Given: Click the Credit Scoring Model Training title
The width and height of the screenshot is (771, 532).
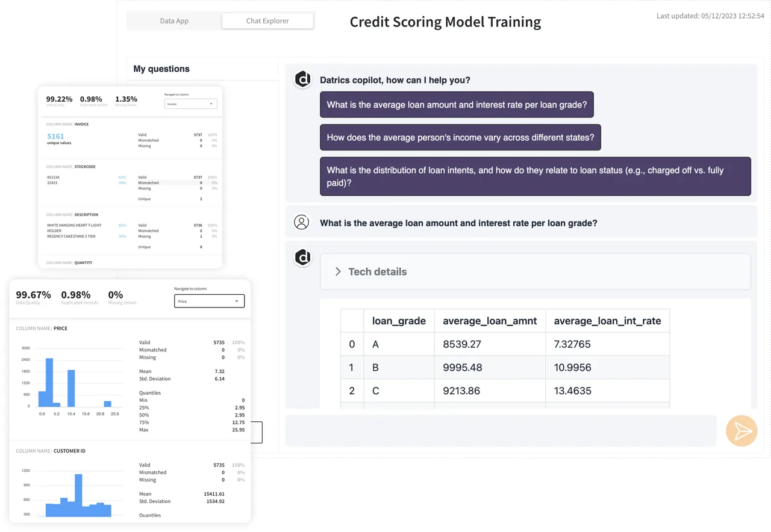Looking at the screenshot, I should click(445, 22).
